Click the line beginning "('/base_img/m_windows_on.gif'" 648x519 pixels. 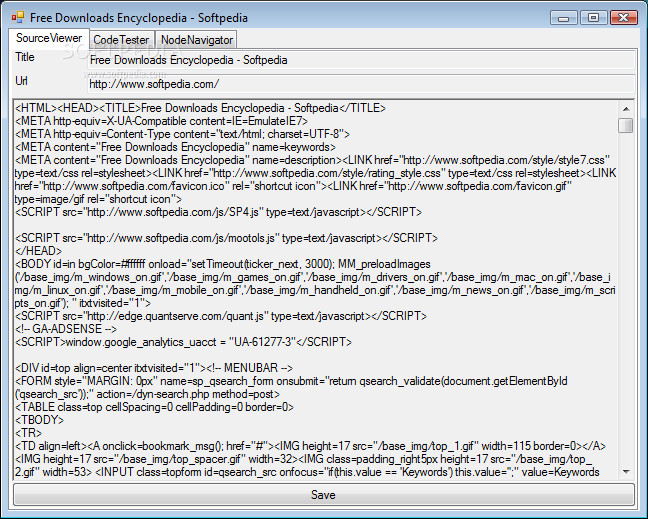[313, 277]
